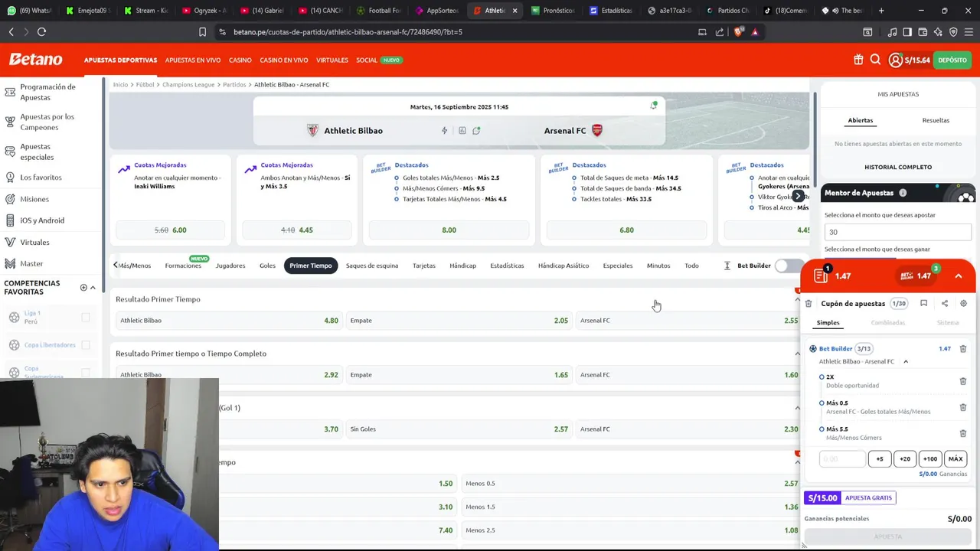Image resolution: width=980 pixels, height=551 pixels.
Task: Open a new browser tab
Action: tap(881, 11)
